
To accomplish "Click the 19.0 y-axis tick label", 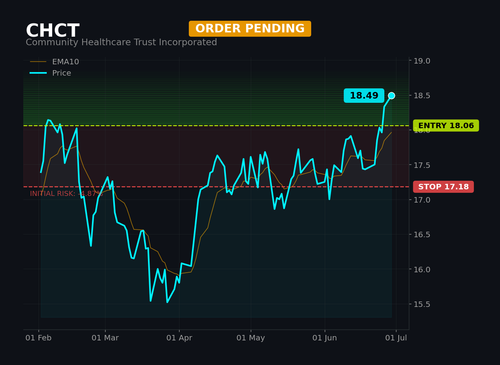I will [x=422, y=61].
